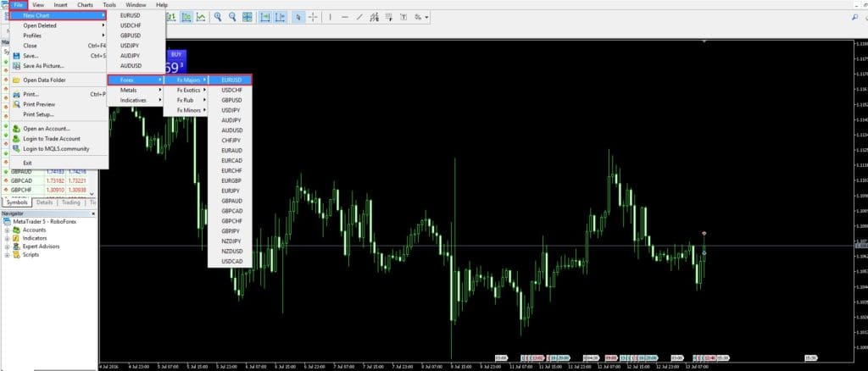Open the View menu

[38, 5]
